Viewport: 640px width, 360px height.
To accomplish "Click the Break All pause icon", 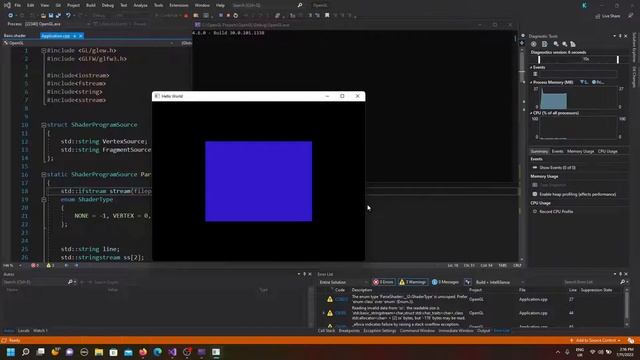I will point(221,16).
